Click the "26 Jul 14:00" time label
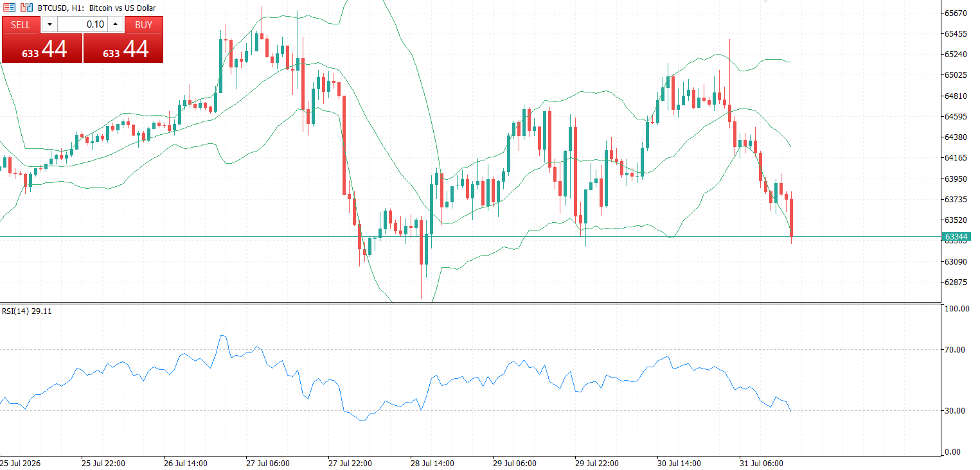 coord(186,463)
